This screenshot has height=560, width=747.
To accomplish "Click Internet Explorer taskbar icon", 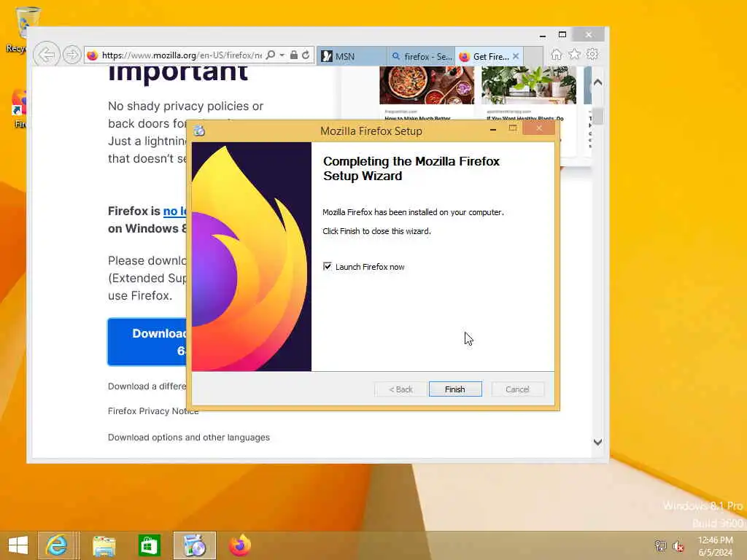I will point(57,545).
